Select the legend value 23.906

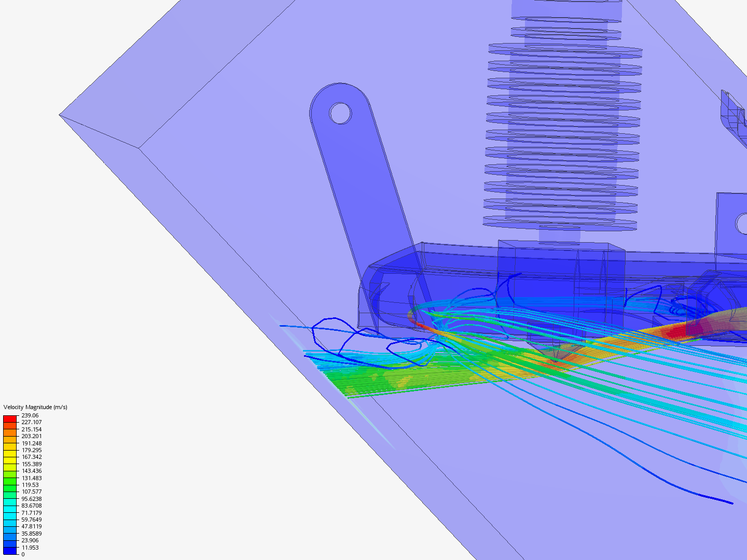coord(30,540)
